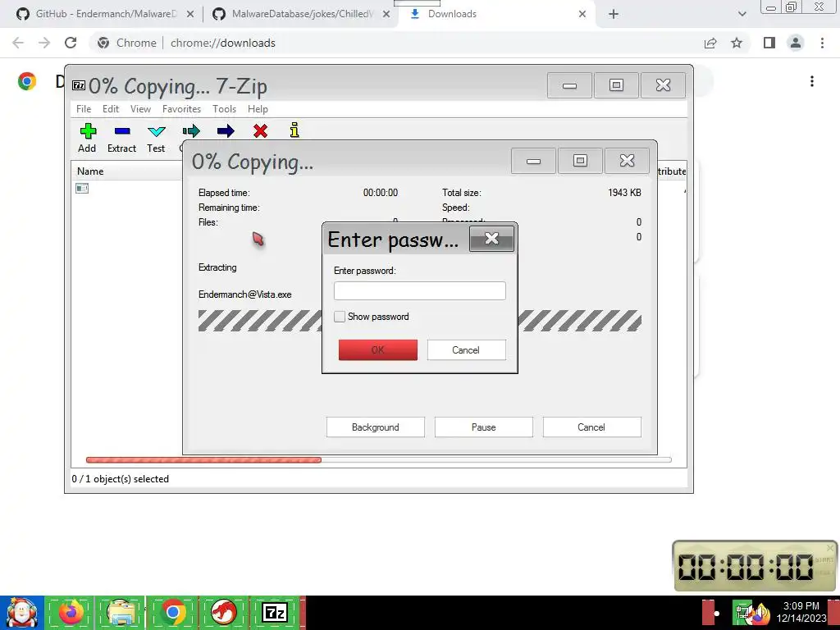
Task: Open the File menu in 7-Zip
Action: pos(84,109)
